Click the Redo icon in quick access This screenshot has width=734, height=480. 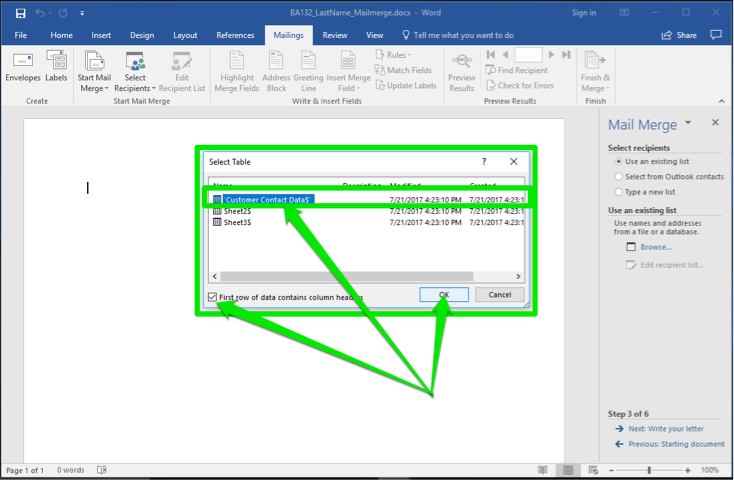coord(63,13)
